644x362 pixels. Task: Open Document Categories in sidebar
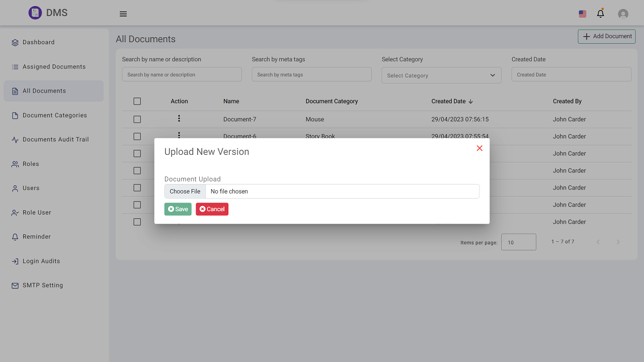pos(54,116)
